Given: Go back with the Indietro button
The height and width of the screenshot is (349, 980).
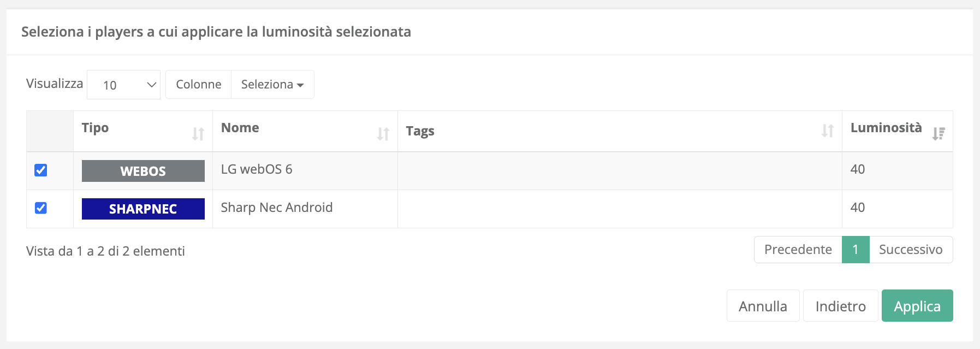Looking at the screenshot, I should click(840, 306).
